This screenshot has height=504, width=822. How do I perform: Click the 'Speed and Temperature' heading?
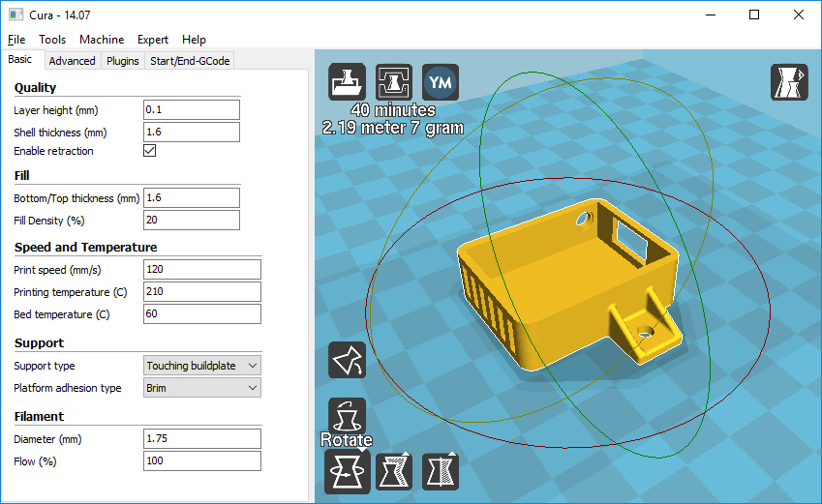click(85, 247)
